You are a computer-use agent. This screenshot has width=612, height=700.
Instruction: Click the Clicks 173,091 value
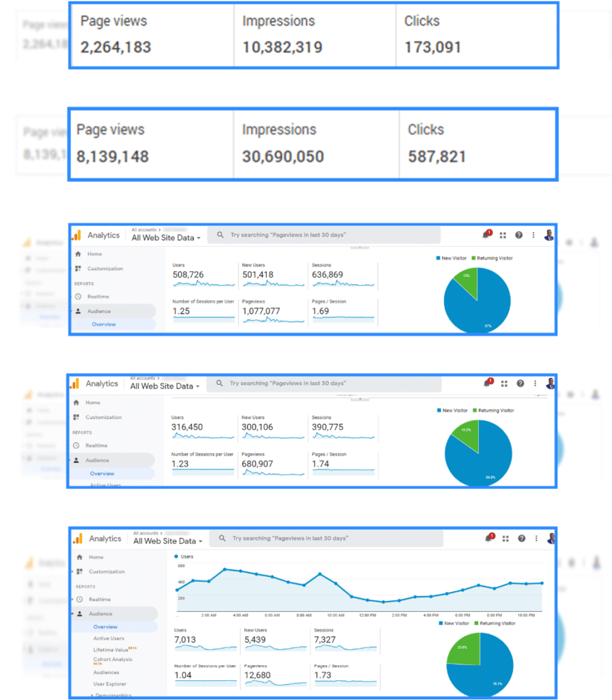(432, 47)
